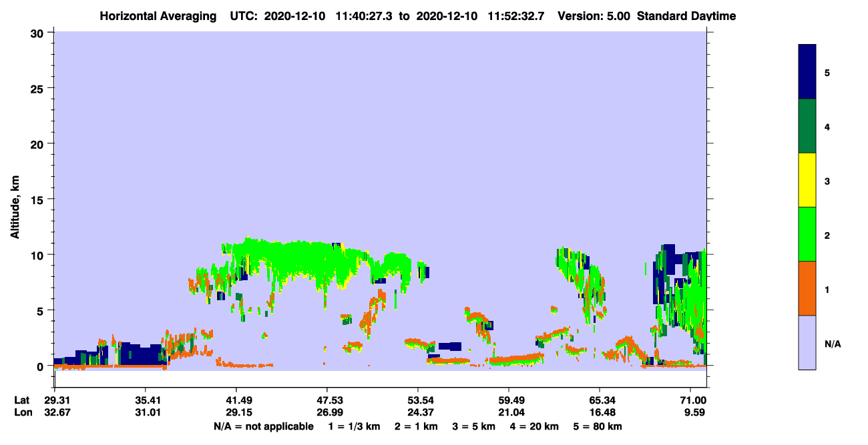This screenshot has height=445, width=868.
Task: Click the '1 = 1/3 km' legend text
Action: click(x=354, y=426)
